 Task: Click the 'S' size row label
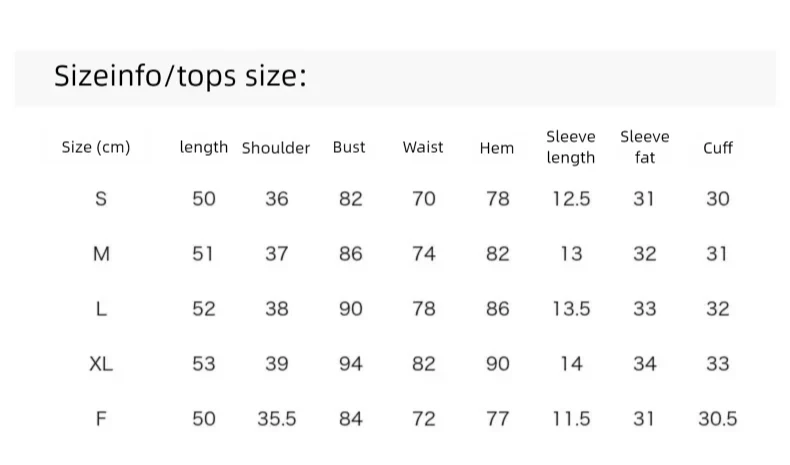(x=101, y=199)
